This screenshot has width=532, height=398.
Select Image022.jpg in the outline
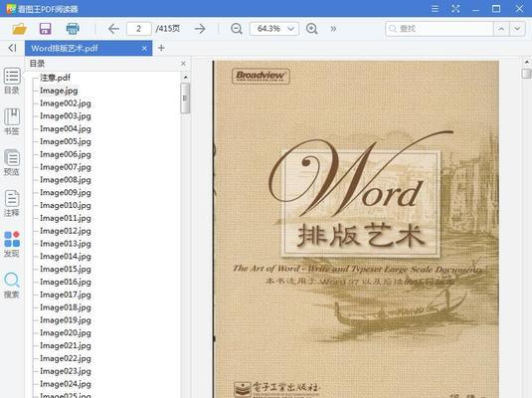click(66, 358)
